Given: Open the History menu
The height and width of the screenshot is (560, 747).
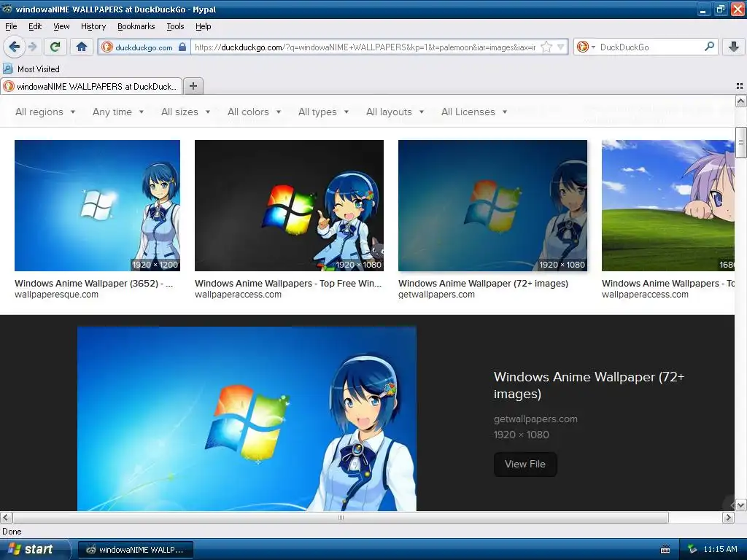Looking at the screenshot, I should coord(93,26).
